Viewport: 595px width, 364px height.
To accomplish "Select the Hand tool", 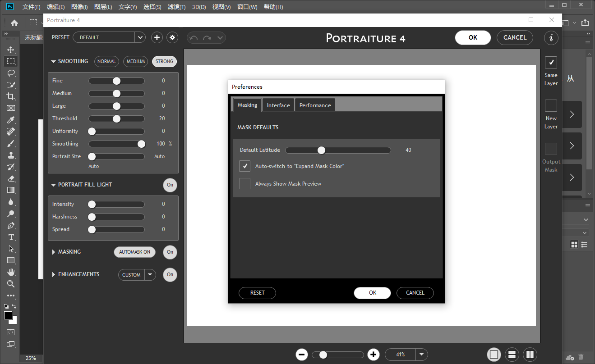I will coord(11,272).
